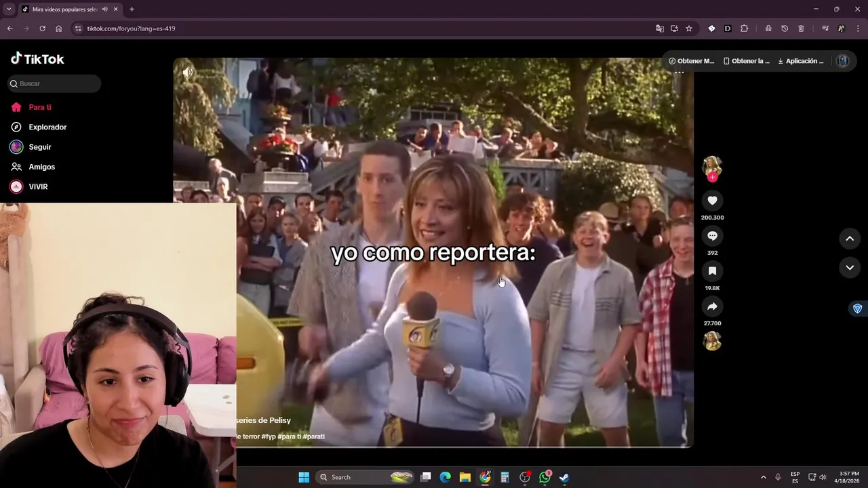Image resolution: width=868 pixels, height=488 pixels.
Task: Open the creator's avatar beside the video
Action: 712,165
